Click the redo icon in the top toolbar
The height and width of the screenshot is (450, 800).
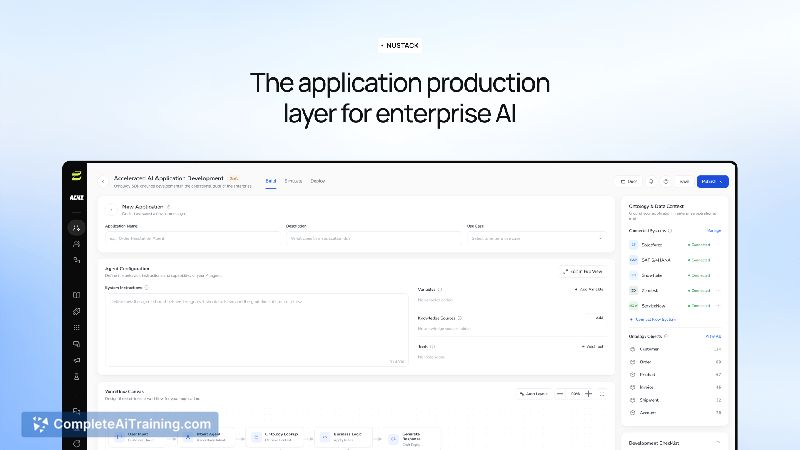(666, 182)
